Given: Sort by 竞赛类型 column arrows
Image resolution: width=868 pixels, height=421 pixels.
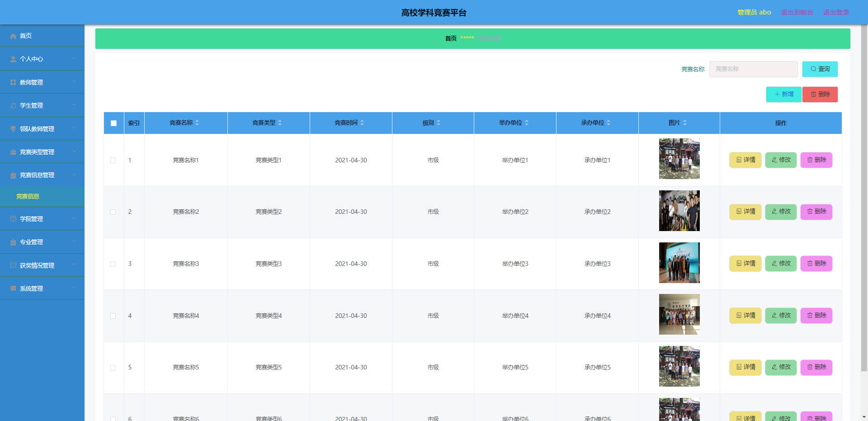Looking at the screenshot, I should tap(280, 123).
